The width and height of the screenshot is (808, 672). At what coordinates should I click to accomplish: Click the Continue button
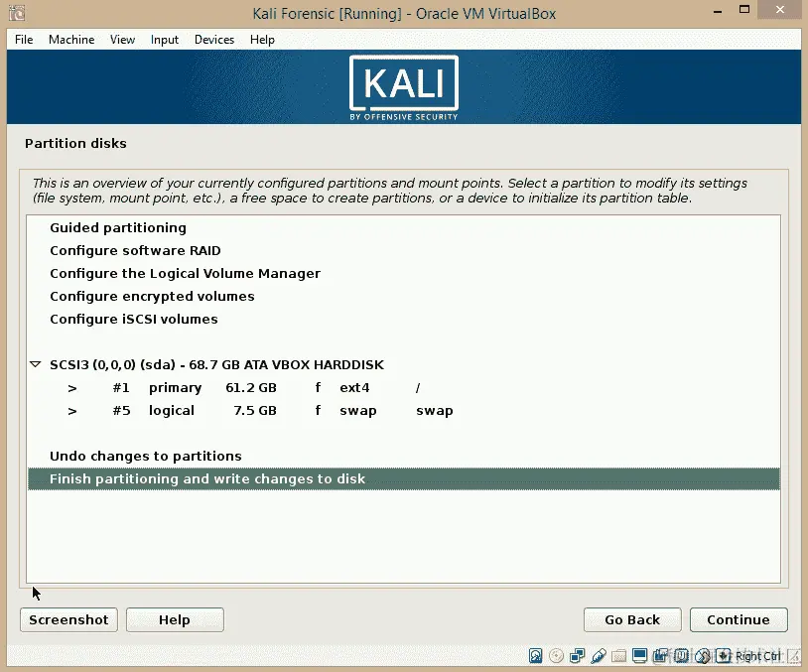[x=739, y=619]
